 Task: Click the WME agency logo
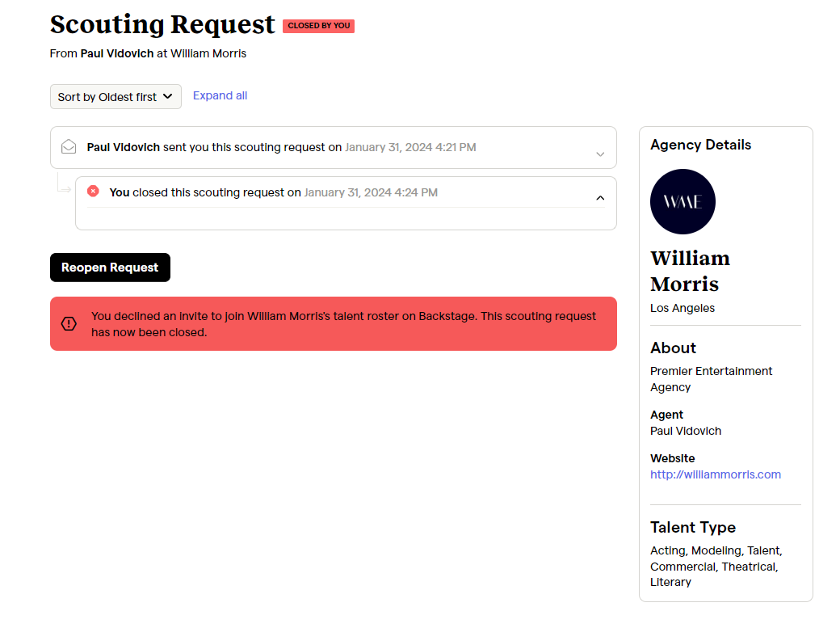(x=682, y=201)
